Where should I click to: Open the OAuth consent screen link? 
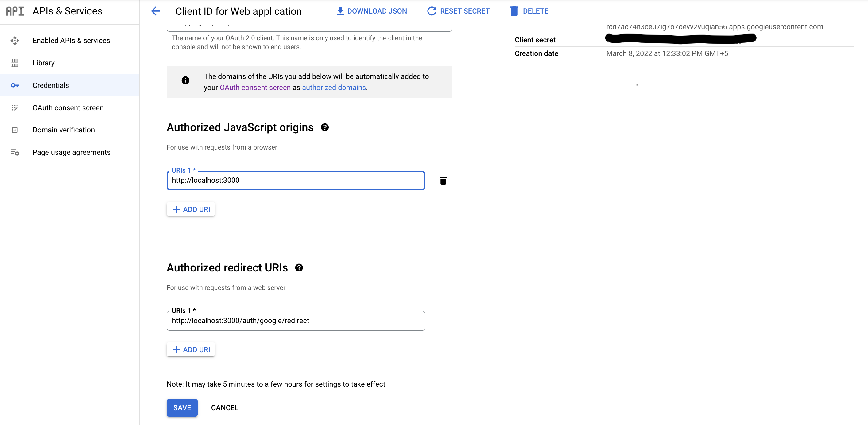pyautogui.click(x=255, y=88)
